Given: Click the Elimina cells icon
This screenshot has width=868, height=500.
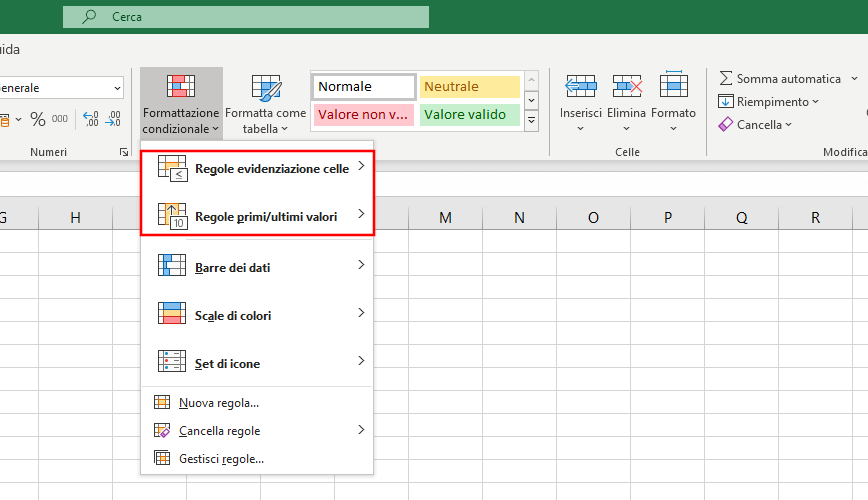Looking at the screenshot, I should coord(627,86).
